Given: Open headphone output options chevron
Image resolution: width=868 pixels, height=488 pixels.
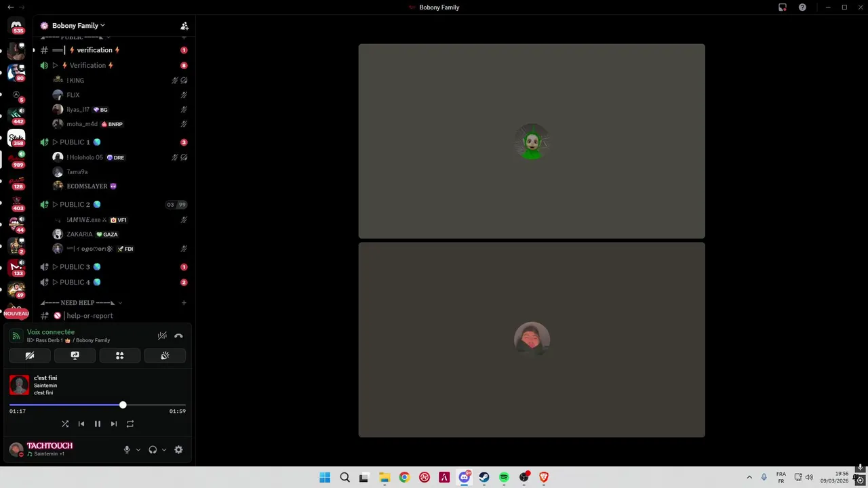Looking at the screenshot, I should (x=163, y=449).
